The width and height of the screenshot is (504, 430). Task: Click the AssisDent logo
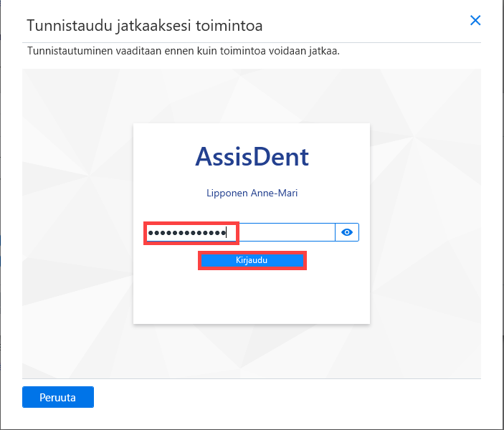[x=252, y=157]
